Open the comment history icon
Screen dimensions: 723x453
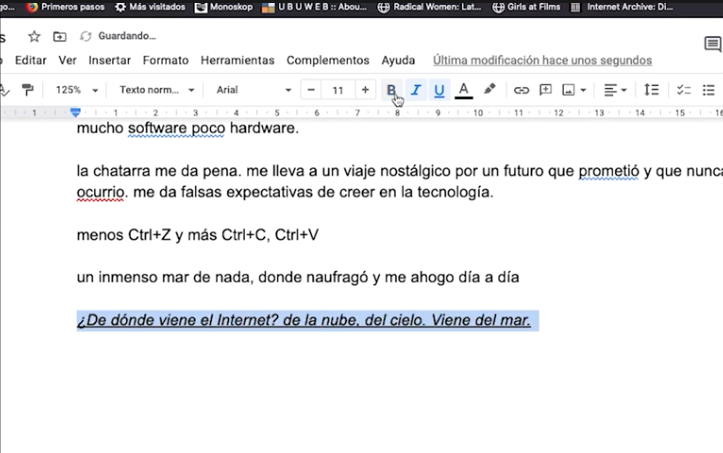coord(711,45)
